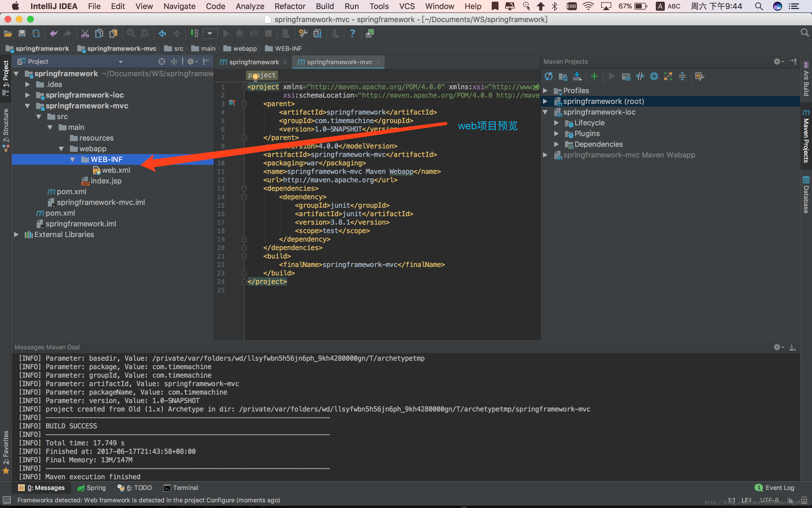Click the Hide Project panel icon

coord(206,62)
